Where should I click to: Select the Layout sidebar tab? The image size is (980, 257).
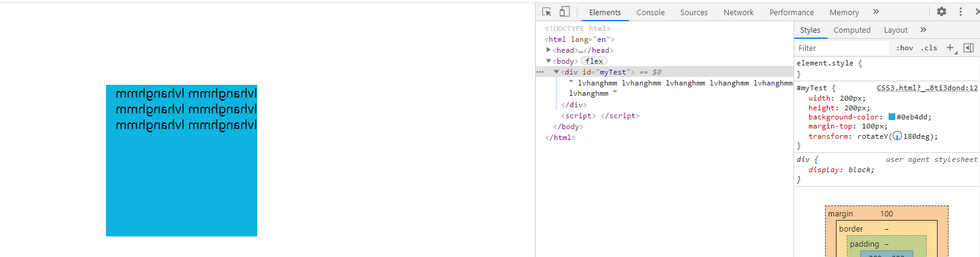click(895, 30)
